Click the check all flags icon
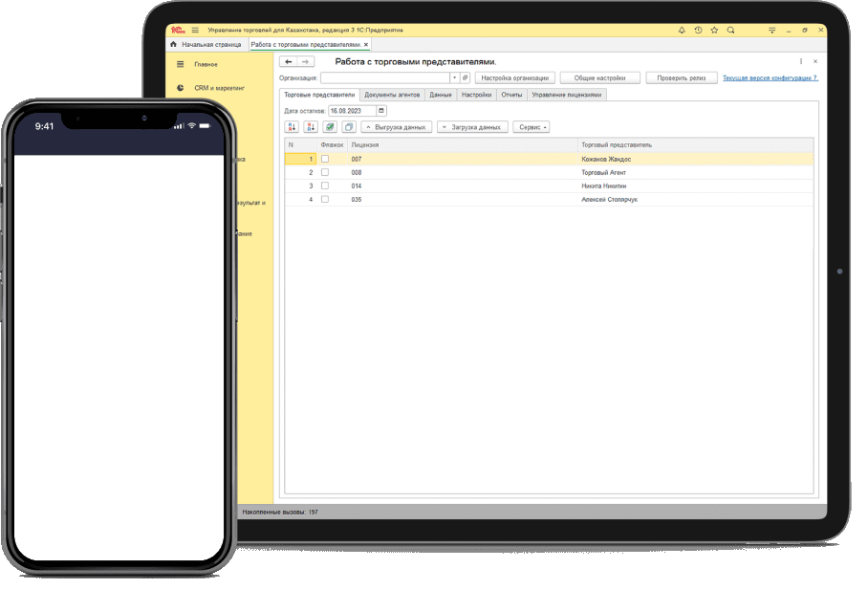The width and height of the screenshot is (868, 612). pyautogui.click(x=330, y=127)
